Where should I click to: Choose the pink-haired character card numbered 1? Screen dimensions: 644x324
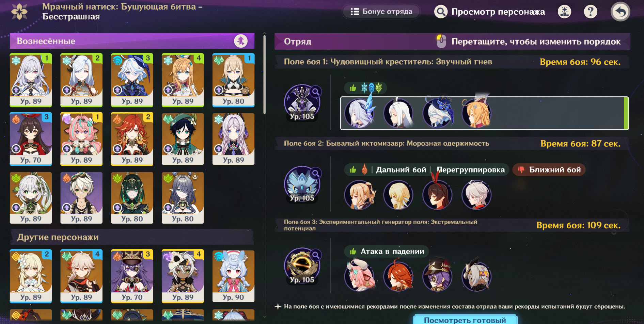tap(81, 139)
